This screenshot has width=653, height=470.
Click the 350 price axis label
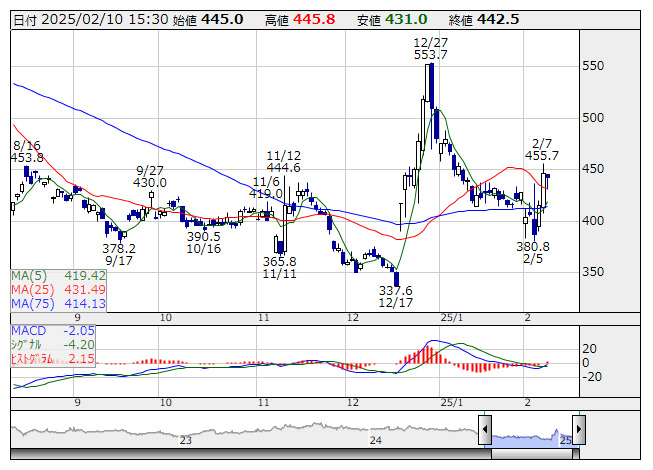593,272
